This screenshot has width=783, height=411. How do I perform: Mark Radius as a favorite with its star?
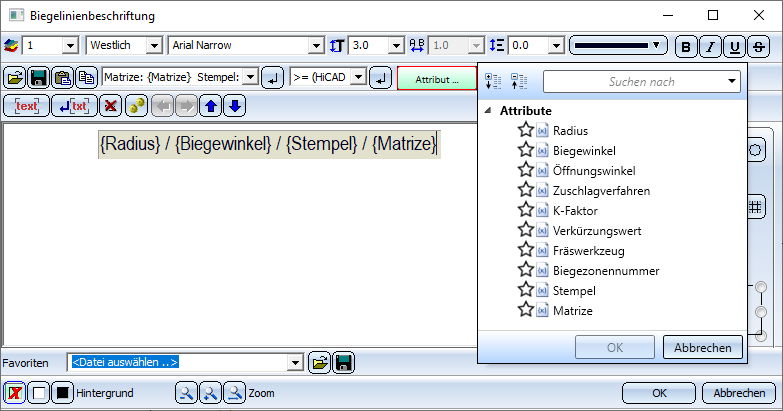click(525, 130)
